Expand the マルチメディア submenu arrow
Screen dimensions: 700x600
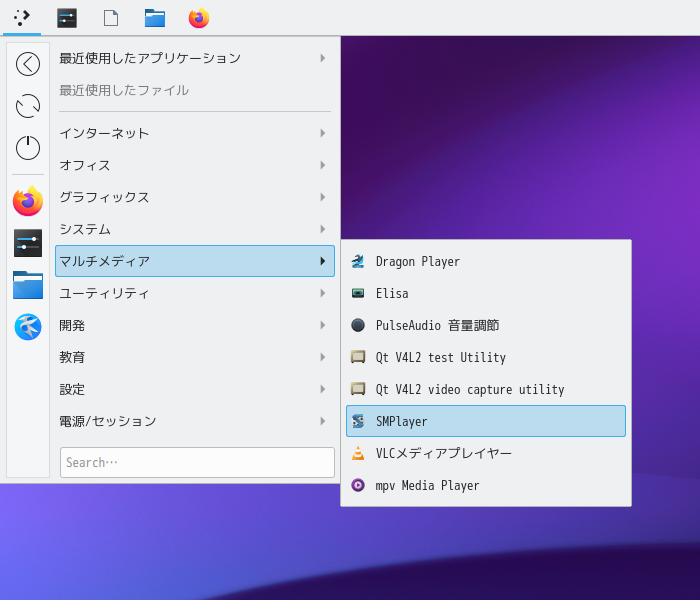(323, 261)
